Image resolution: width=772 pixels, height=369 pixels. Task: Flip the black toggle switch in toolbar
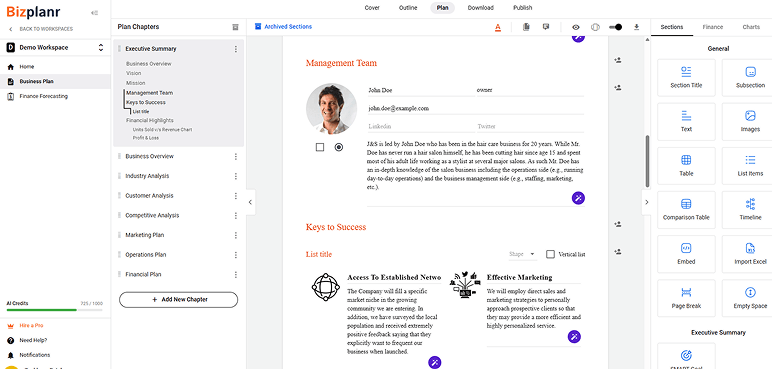tap(615, 27)
